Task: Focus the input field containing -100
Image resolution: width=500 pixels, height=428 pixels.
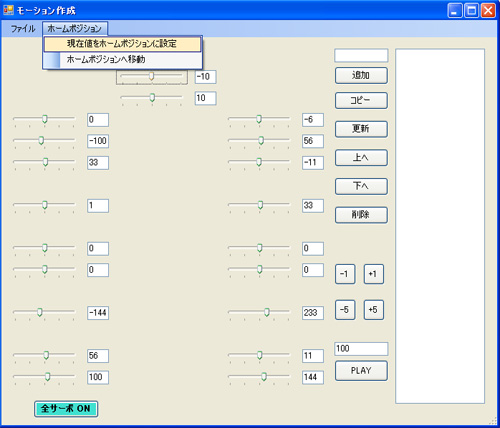Action: click(98, 141)
